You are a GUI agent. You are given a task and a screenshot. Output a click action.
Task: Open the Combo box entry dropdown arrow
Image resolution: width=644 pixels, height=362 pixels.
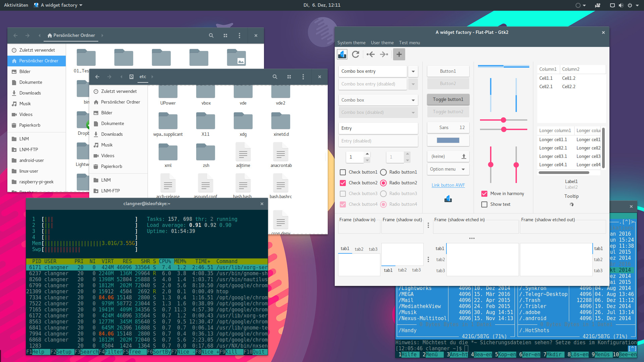413,71
